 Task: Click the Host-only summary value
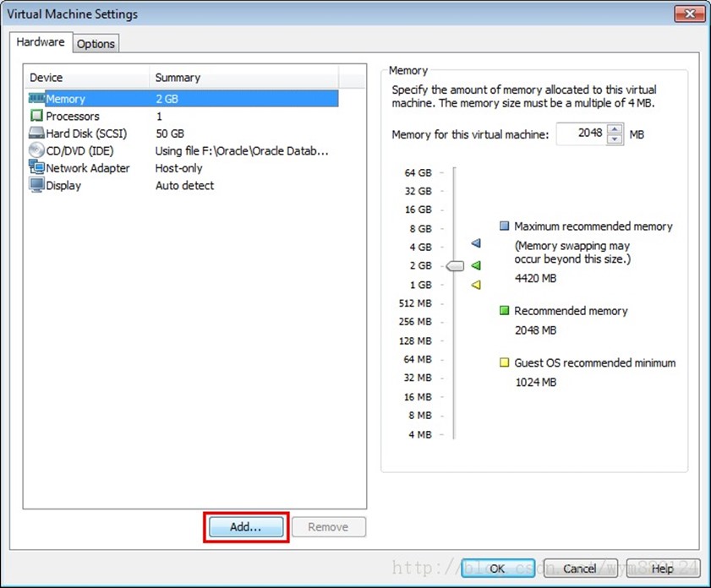[178, 168]
